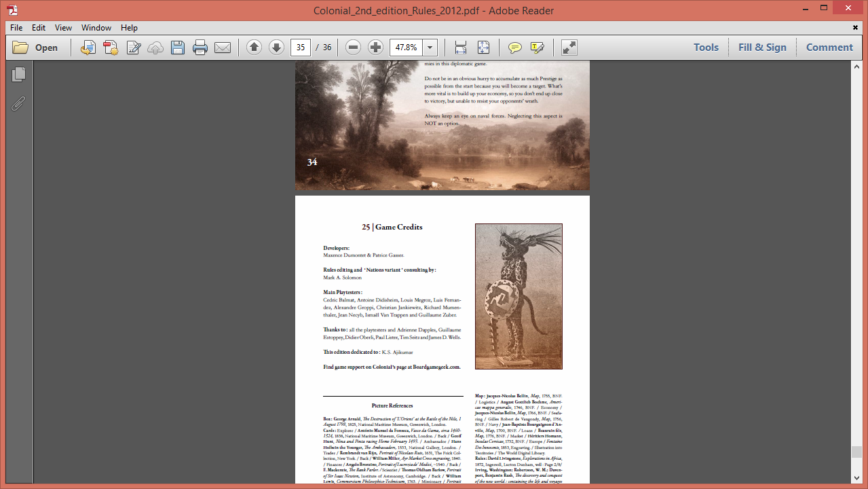Close the document with menu bar X
Image resolution: width=868 pixels, height=489 pixels.
click(x=855, y=28)
